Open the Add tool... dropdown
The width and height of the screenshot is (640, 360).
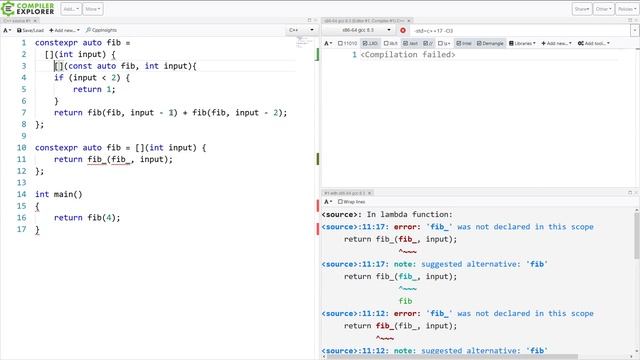(x=593, y=43)
